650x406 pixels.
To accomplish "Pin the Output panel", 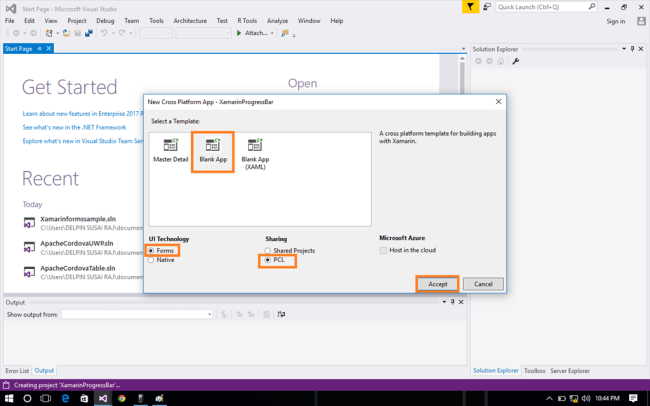I will [453, 302].
